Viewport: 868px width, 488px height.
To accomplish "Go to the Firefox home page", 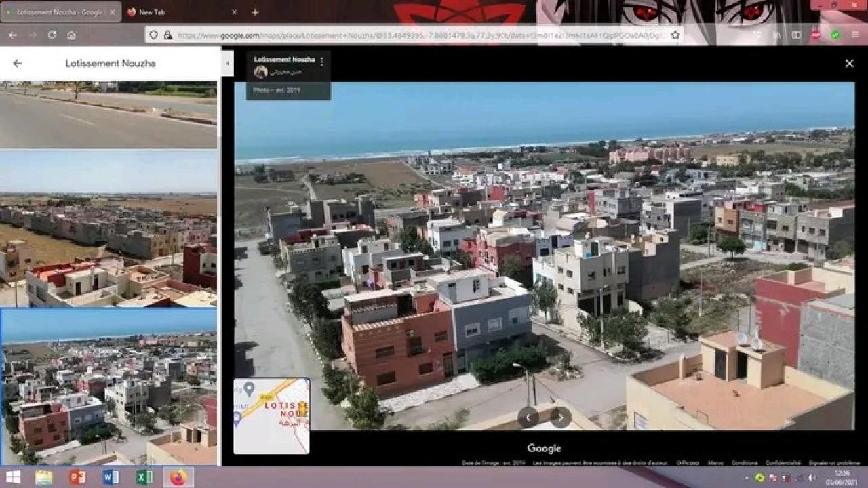I will (x=71, y=35).
